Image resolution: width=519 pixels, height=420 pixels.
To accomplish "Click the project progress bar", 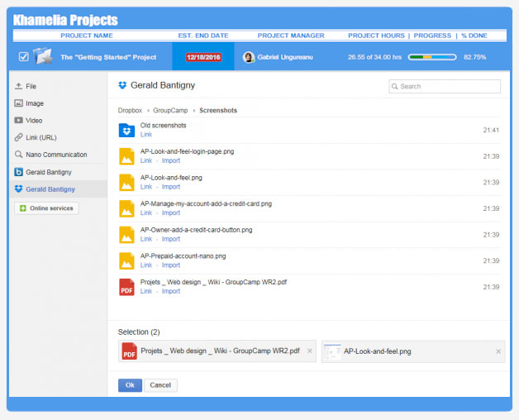I will 432,57.
